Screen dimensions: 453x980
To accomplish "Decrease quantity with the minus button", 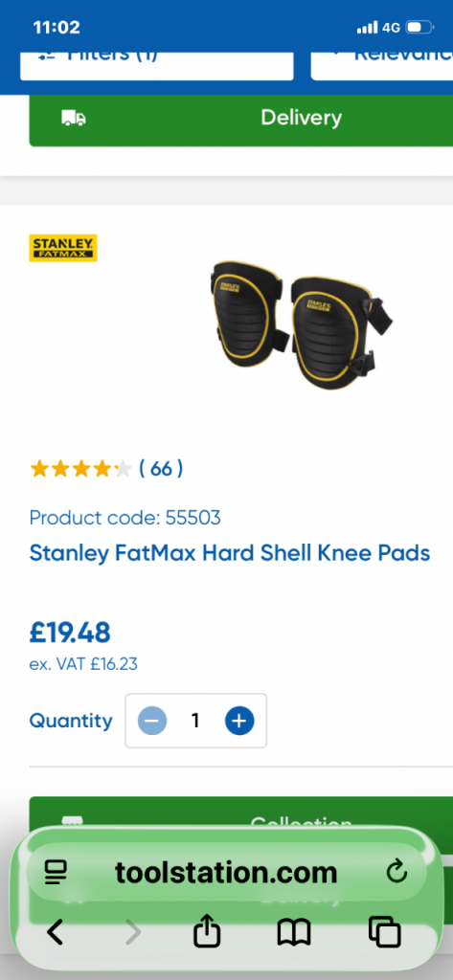I will [x=152, y=722].
